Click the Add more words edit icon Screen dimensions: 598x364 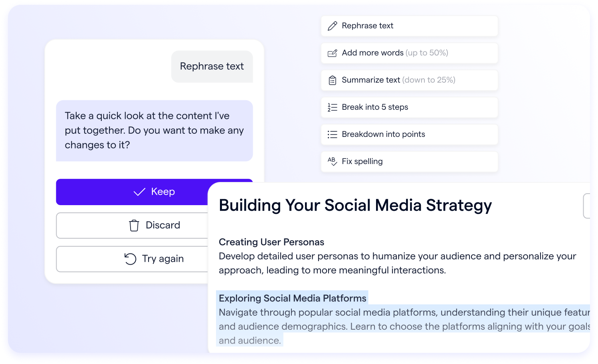[332, 53]
